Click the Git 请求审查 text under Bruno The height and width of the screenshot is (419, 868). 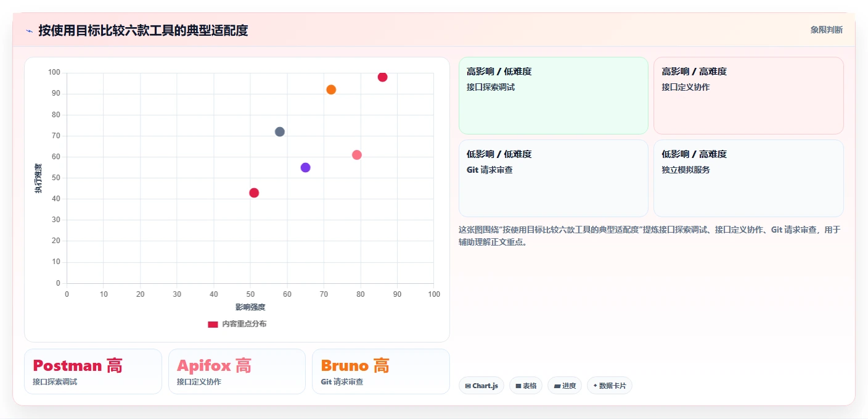pyautogui.click(x=342, y=382)
